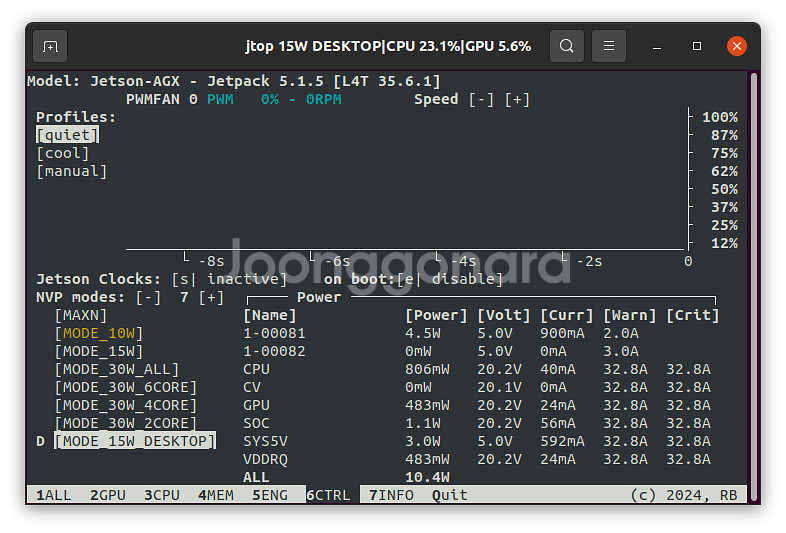
Task: Click the [Crit] column header
Action: click(x=693, y=315)
